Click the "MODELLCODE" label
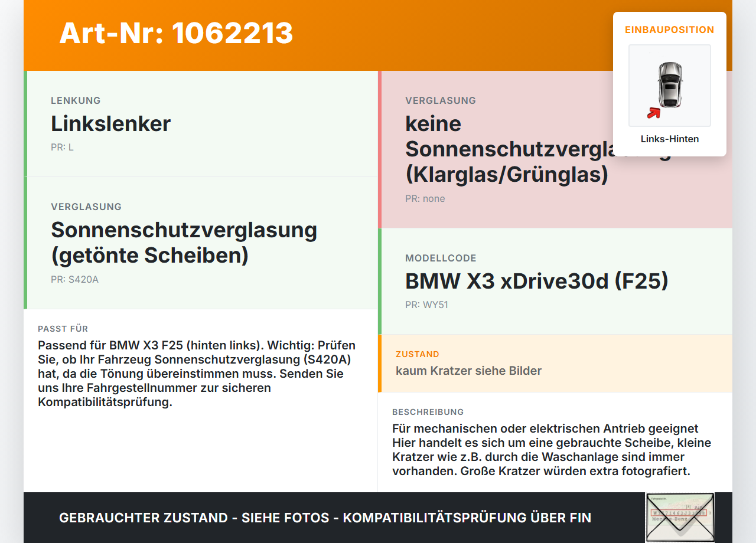Image resolution: width=756 pixels, height=543 pixels. [441, 258]
